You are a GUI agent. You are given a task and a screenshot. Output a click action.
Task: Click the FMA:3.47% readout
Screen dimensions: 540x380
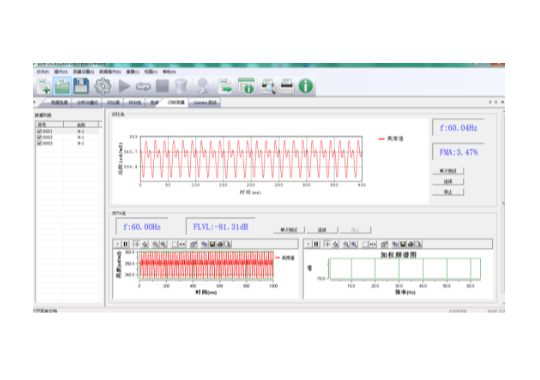tap(458, 152)
